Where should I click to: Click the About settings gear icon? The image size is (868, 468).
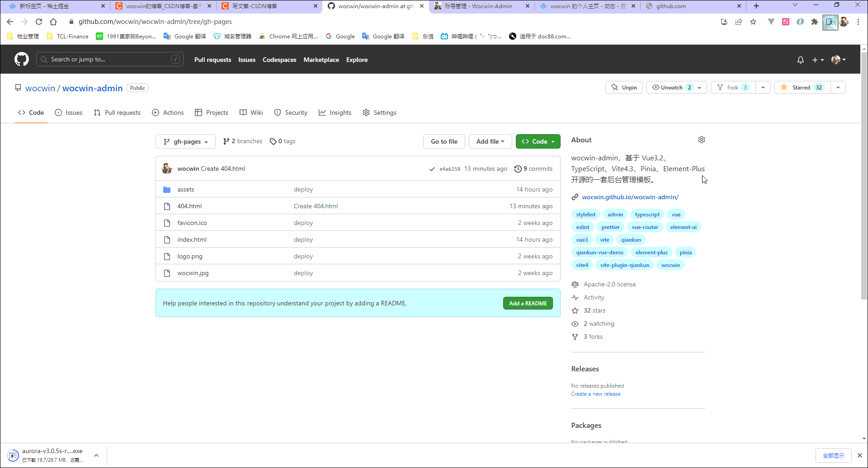701,140
